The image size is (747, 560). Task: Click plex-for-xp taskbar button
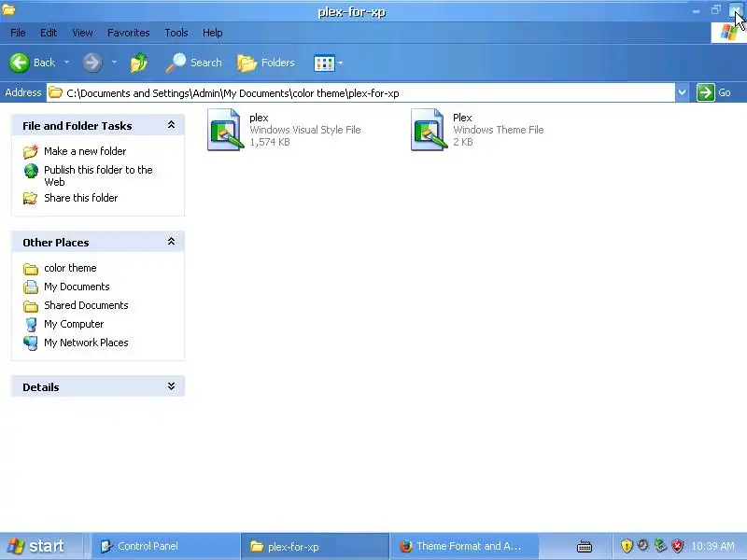[315, 546]
